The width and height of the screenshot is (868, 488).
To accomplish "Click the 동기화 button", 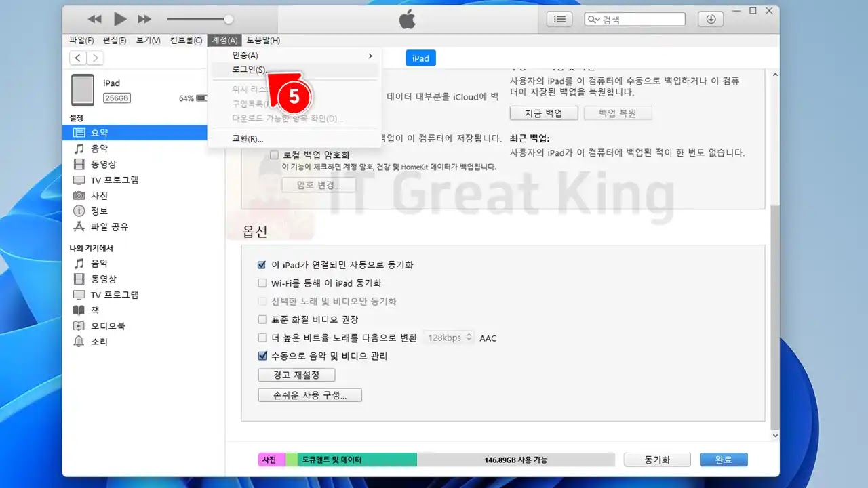I will pyautogui.click(x=657, y=460).
